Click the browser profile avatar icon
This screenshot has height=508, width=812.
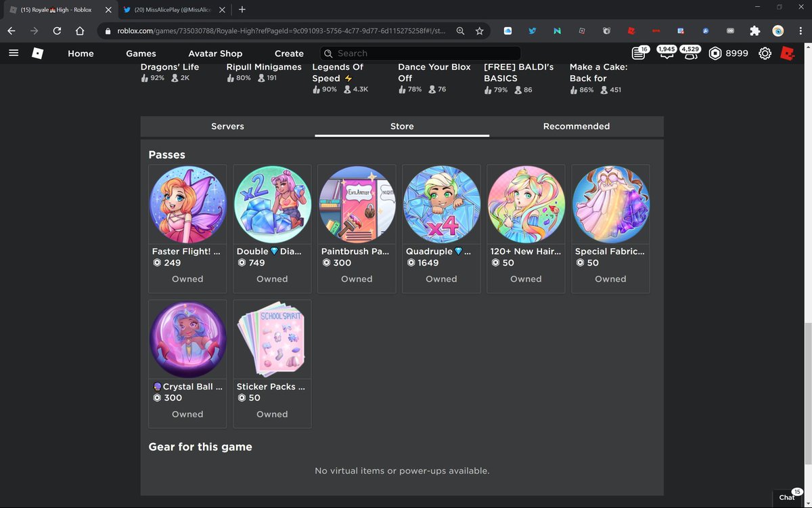[x=778, y=30]
